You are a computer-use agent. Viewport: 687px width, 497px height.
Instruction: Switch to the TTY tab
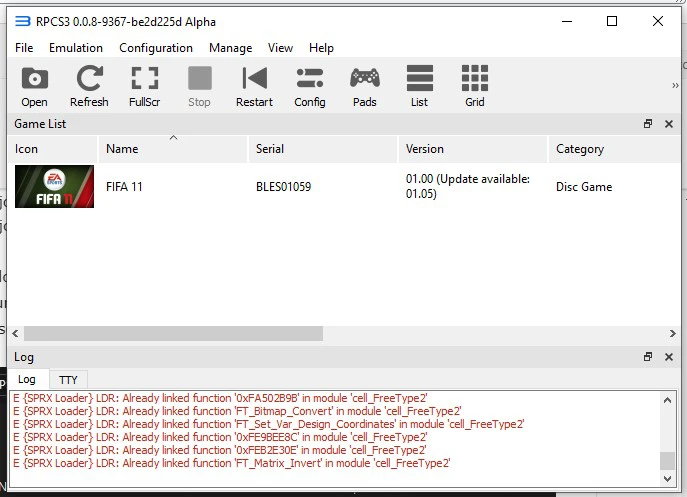pos(68,380)
